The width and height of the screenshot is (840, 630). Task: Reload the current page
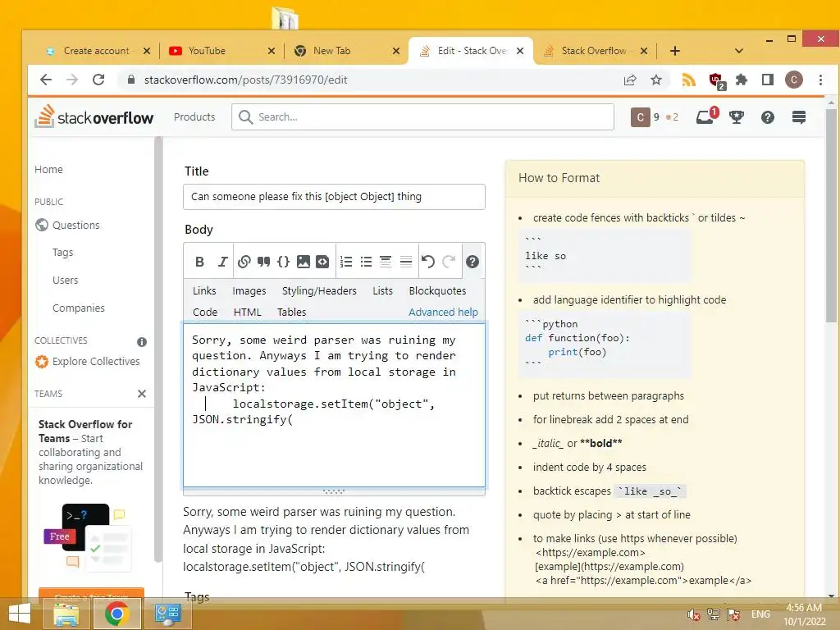pyautogui.click(x=98, y=80)
